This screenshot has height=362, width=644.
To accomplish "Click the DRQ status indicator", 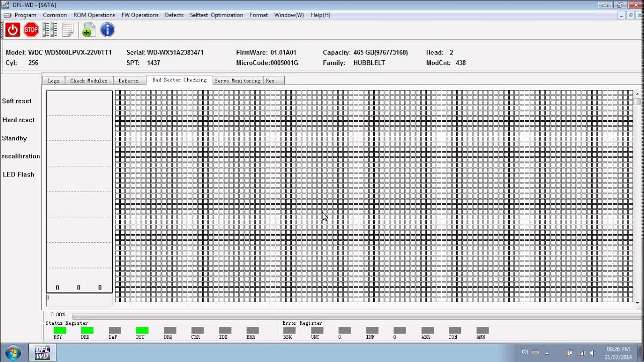I will click(170, 330).
